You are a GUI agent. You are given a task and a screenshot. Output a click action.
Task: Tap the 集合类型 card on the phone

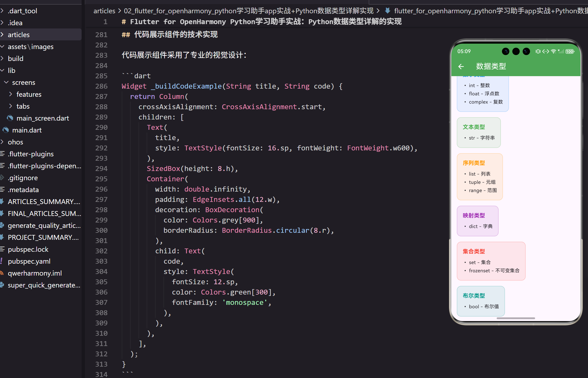491,261
